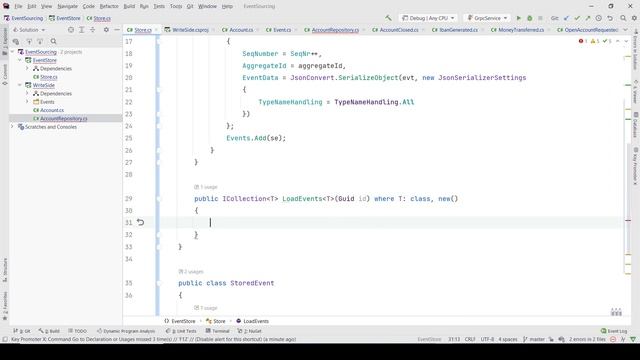The height and width of the screenshot is (360, 640).
Task: Open IDE settings gear at top right
Action: (x=634, y=18)
